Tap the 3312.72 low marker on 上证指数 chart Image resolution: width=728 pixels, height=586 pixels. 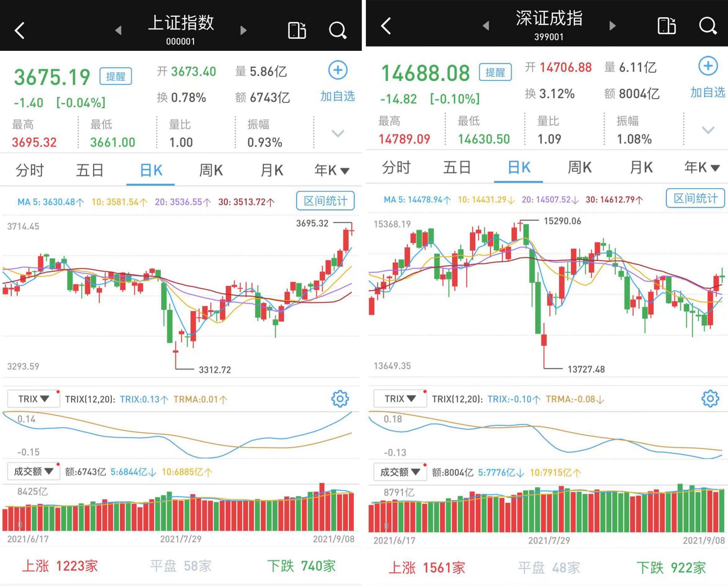(x=215, y=370)
